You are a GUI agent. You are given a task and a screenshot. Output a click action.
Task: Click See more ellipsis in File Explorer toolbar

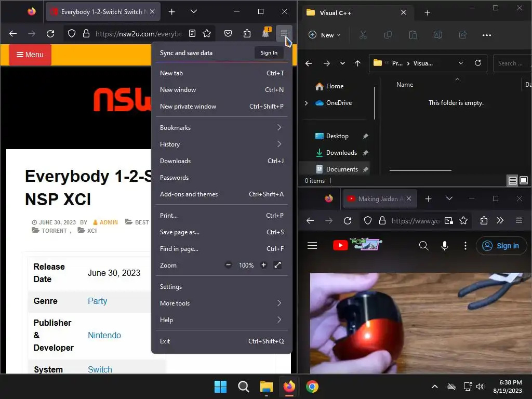[x=487, y=35]
